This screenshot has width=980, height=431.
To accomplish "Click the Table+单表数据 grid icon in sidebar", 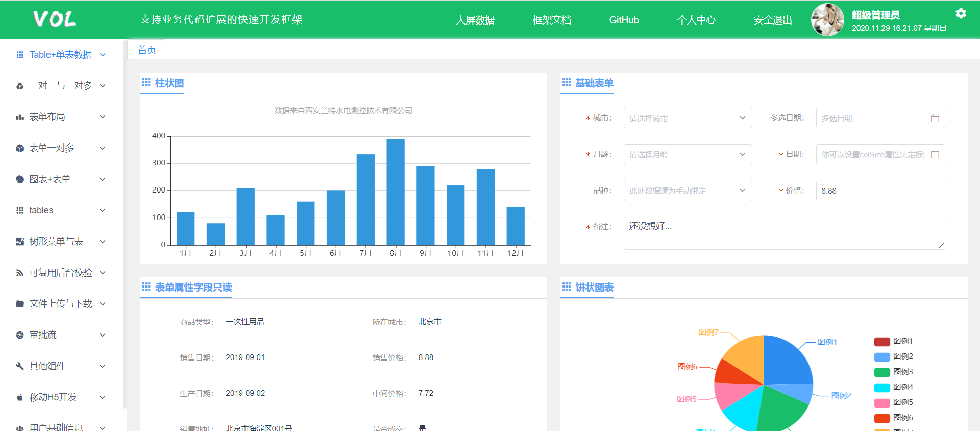I will pyautogui.click(x=20, y=55).
